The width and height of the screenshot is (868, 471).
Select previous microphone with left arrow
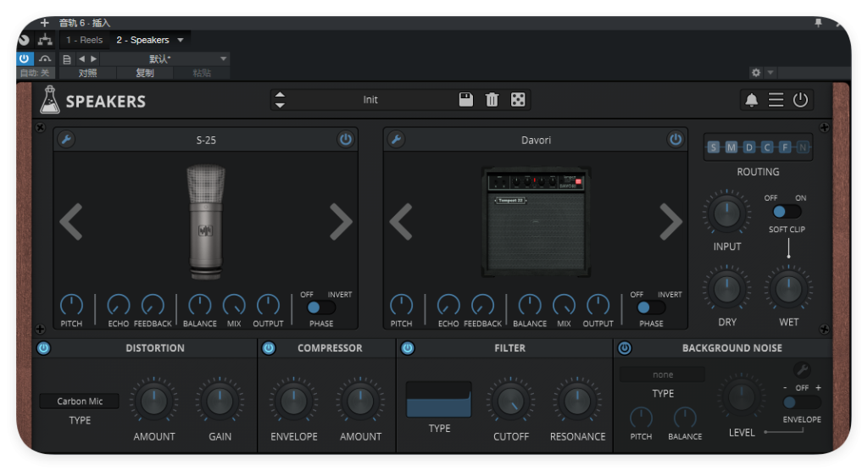71,221
